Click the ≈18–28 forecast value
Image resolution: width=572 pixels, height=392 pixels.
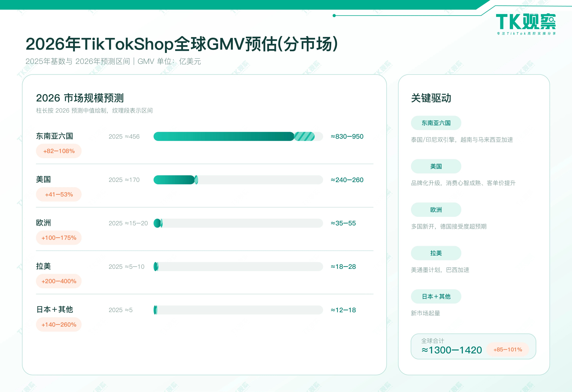coord(343,267)
